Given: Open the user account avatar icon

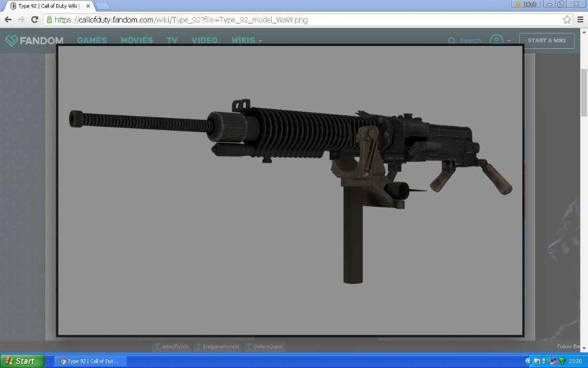Looking at the screenshot, I should (x=496, y=40).
